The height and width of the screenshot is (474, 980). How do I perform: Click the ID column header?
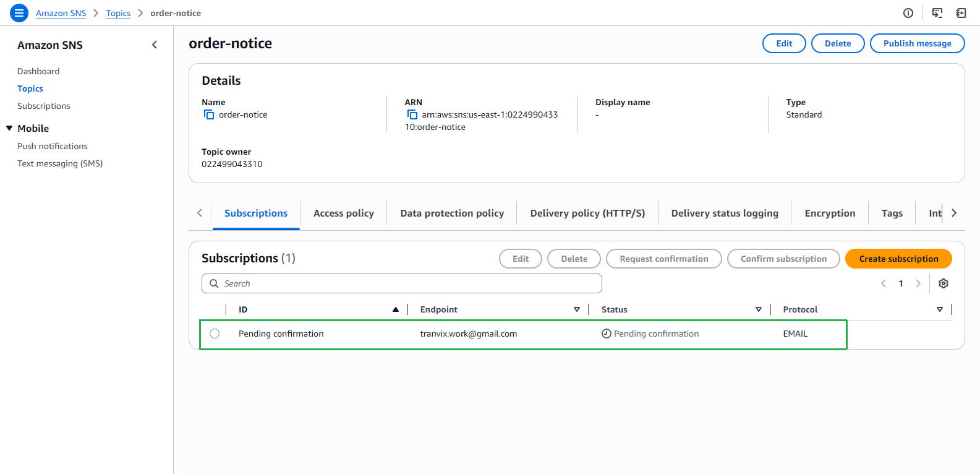pos(243,309)
